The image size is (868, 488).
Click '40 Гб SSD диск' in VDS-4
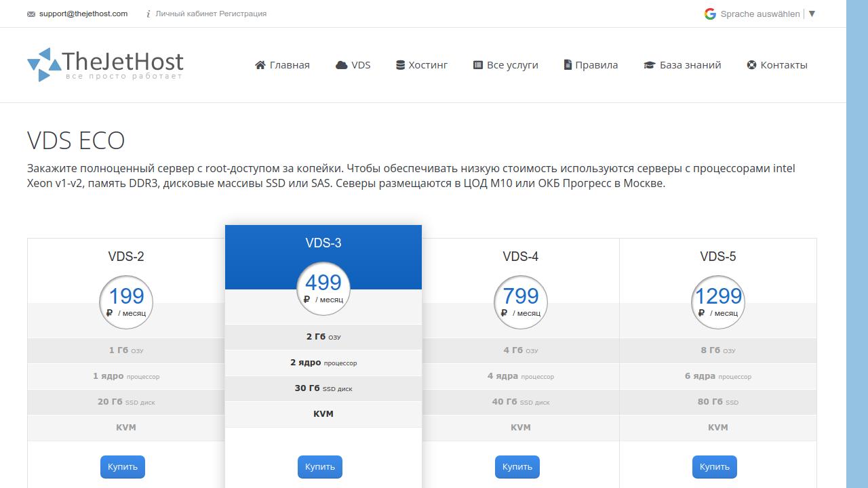521,402
